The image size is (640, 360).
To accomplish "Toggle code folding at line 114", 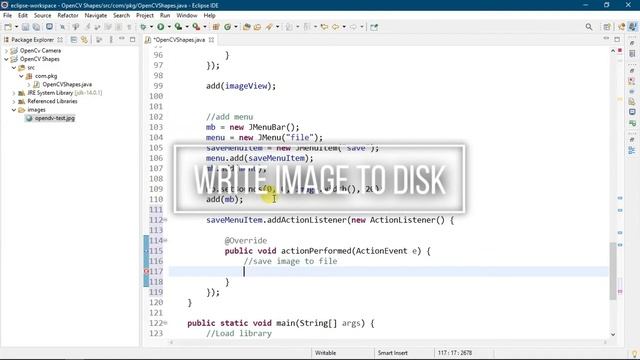I will (165, 240).
